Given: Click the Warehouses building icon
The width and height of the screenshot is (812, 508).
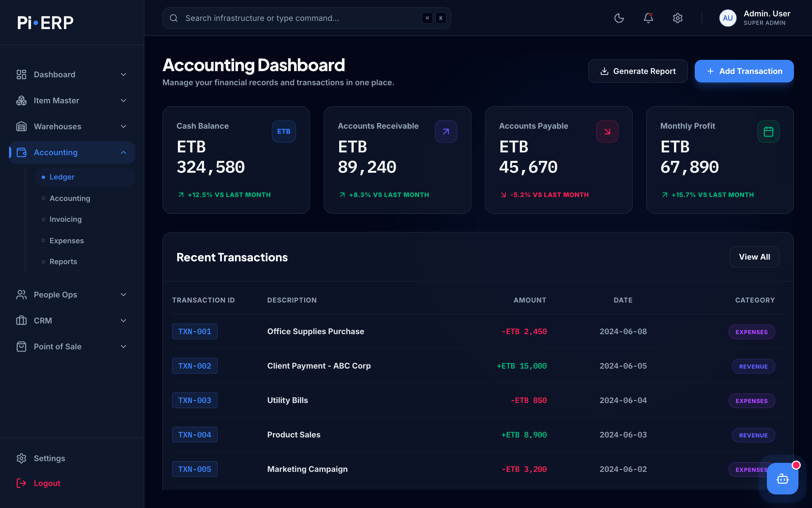Looking at the screenshot, I should pos(21,126).
